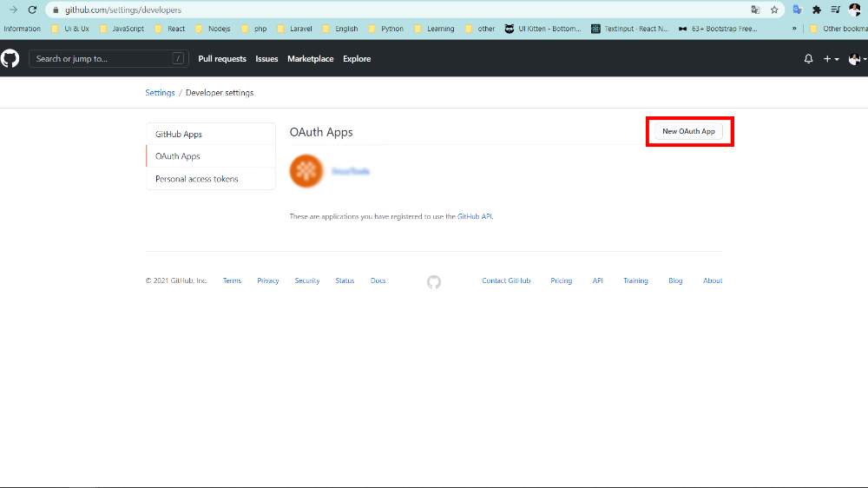Click the grey GitHub logo in footer
This screenshot has height=488, width=868.
point(434,282)
